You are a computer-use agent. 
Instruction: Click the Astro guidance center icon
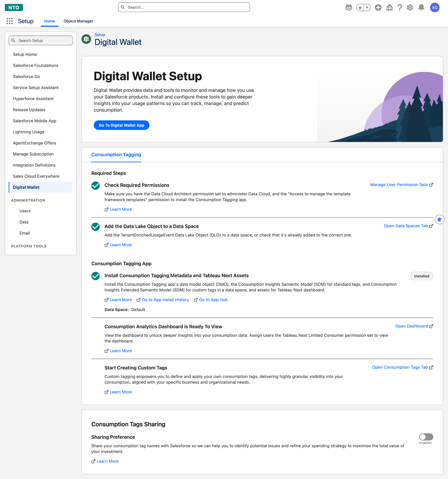(x=349, y=7)
